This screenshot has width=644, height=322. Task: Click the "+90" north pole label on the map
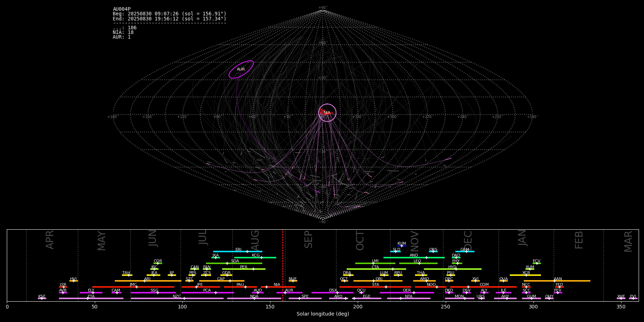coord(323,8)
